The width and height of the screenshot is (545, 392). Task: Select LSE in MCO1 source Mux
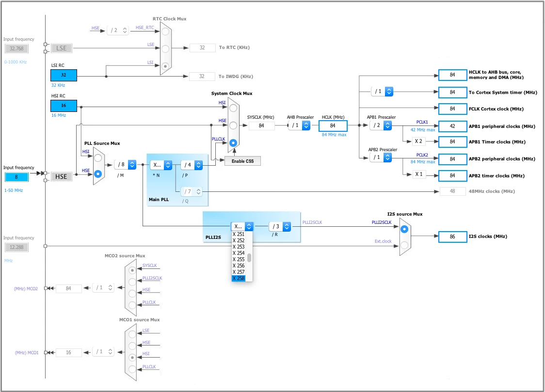(x=132, y=334)
